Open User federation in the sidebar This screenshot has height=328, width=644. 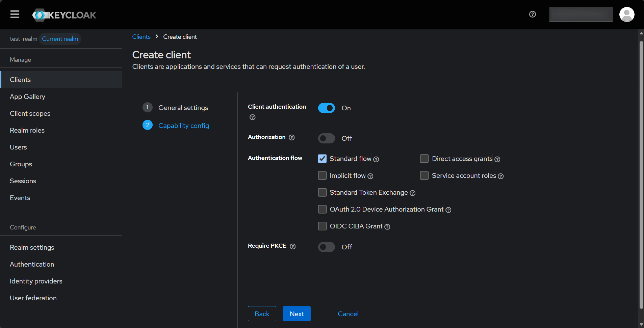tap(61, 298)
